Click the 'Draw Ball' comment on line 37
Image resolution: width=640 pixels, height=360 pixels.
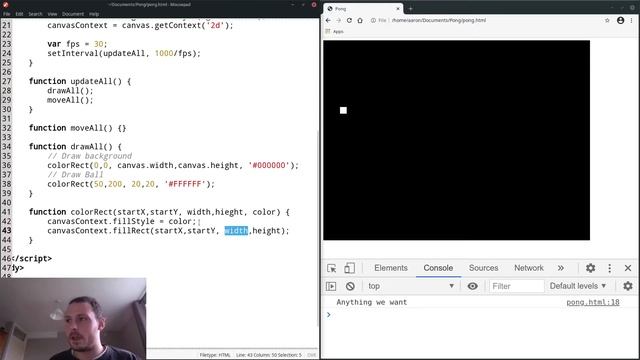coord(76,175)
